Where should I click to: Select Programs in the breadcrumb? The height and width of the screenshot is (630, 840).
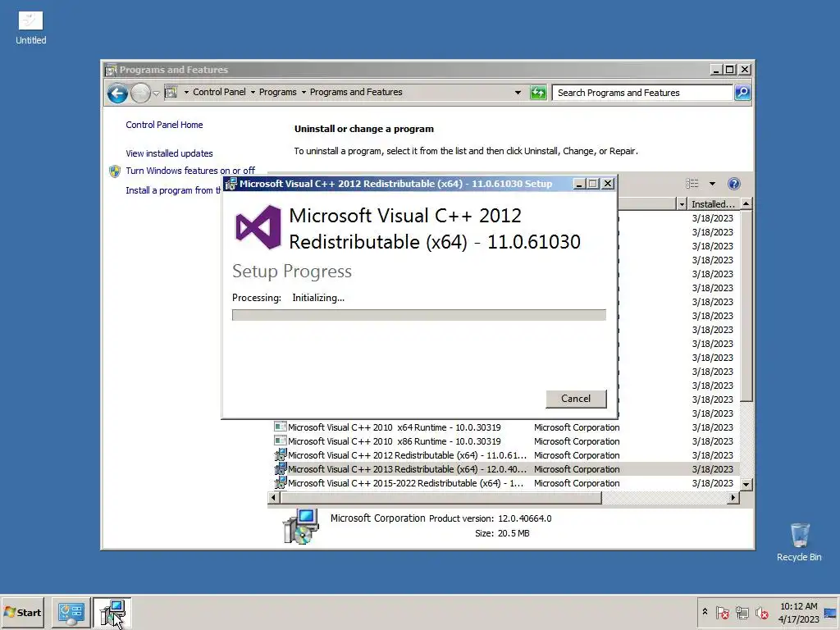coord(277,92)
